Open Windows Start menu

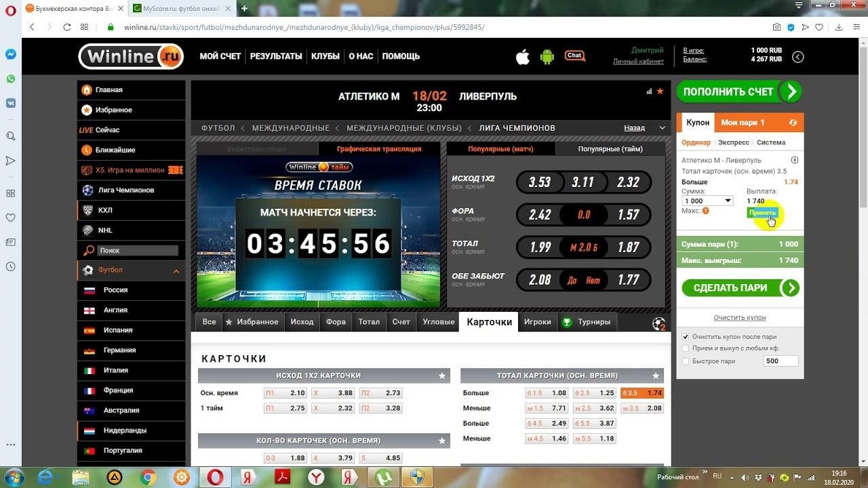pos(14,476)
